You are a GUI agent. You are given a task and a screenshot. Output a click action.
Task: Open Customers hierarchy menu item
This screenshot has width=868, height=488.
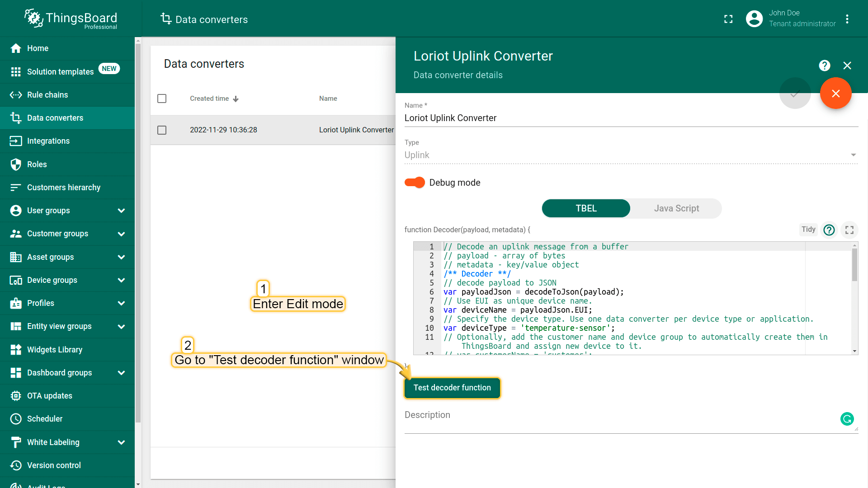coord(67,188)
